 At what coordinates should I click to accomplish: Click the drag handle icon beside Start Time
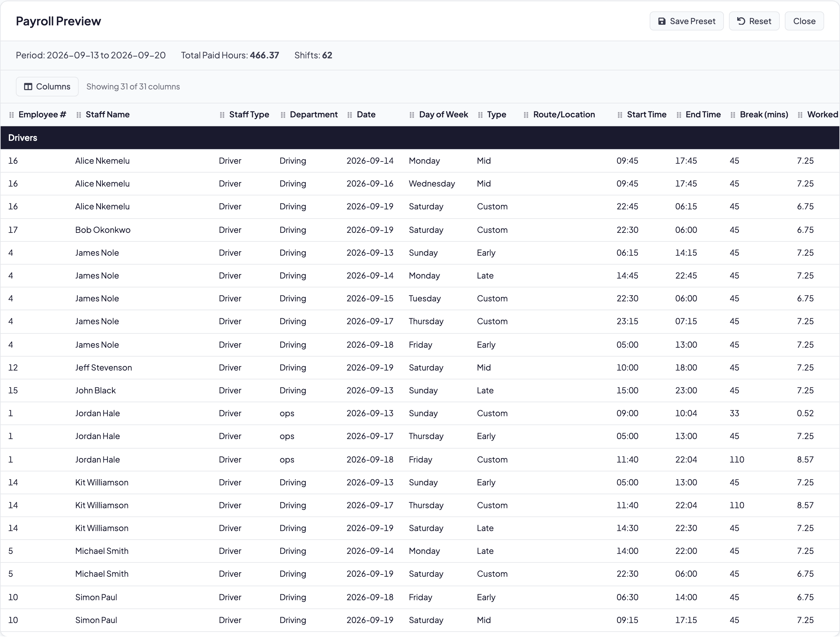(x=620, y=115)
